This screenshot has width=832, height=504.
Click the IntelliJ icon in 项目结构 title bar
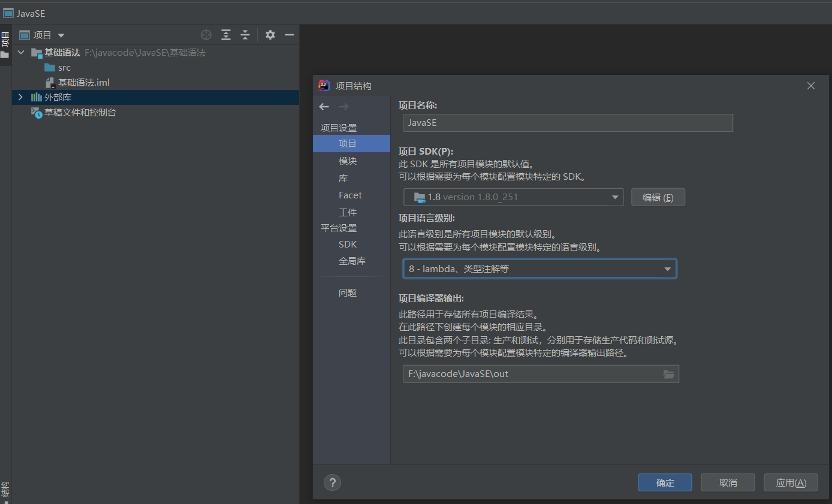point(324,85)
